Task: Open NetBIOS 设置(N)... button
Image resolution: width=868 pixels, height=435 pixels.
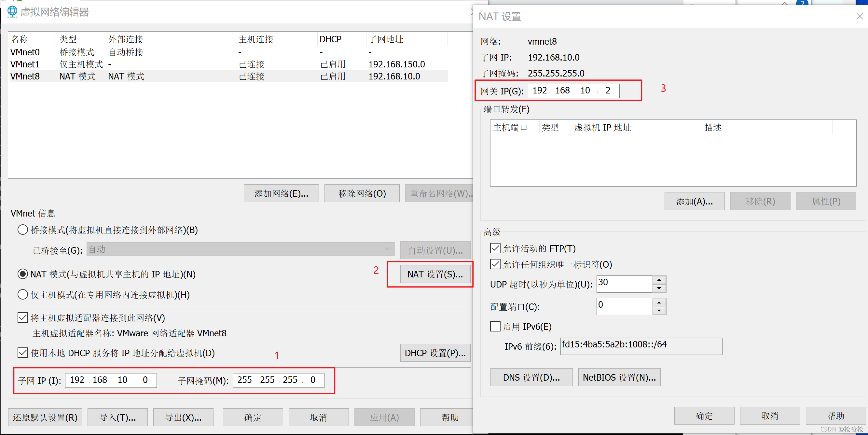Action: [619, 377]
